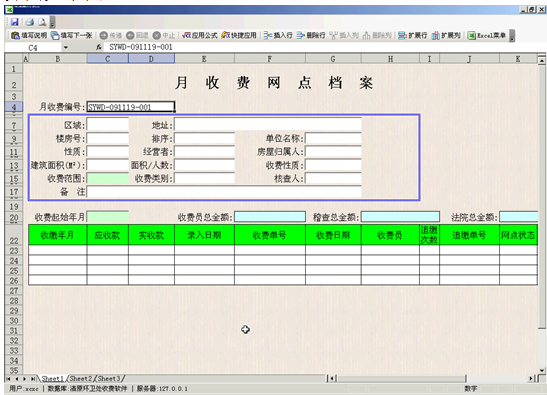Click the toolbar options handle after Excel菜单

tap(512, 35)
